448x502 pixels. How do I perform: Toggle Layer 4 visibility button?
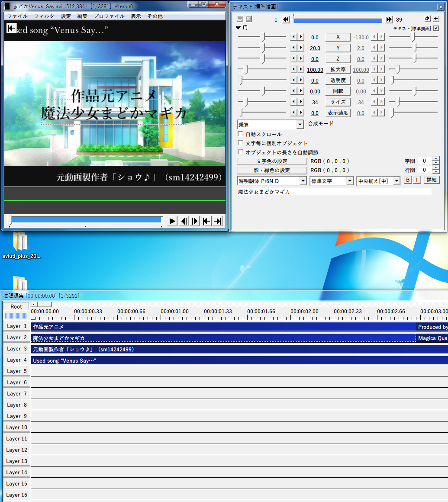16,360
